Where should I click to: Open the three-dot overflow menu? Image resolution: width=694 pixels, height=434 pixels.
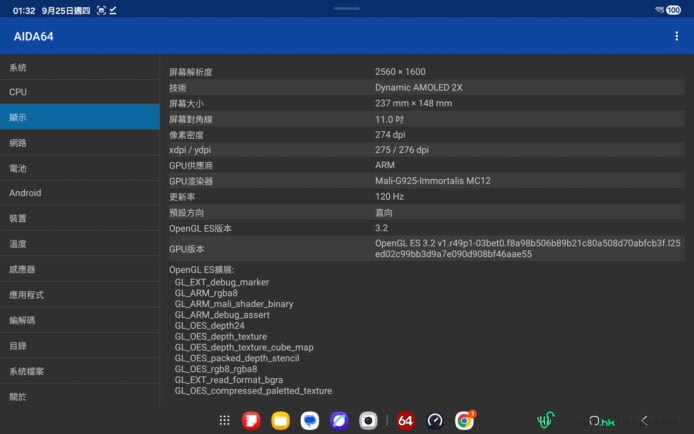pyautogui.click(x=676, y=36)
